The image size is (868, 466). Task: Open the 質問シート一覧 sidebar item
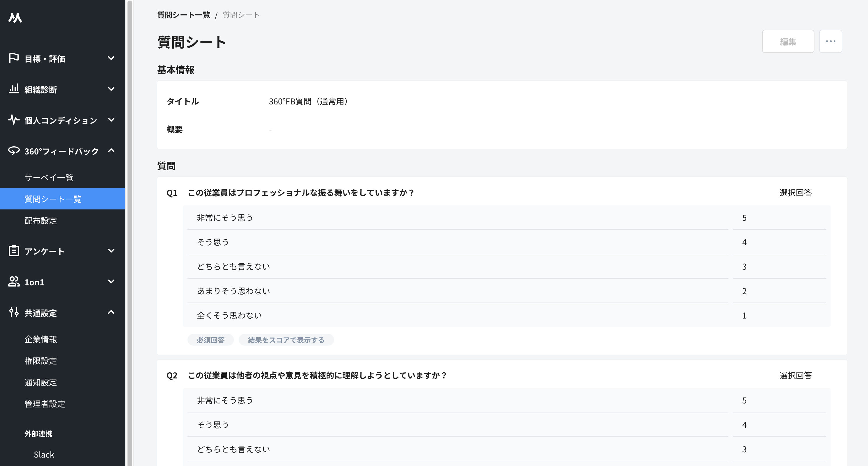click(53, 199)
